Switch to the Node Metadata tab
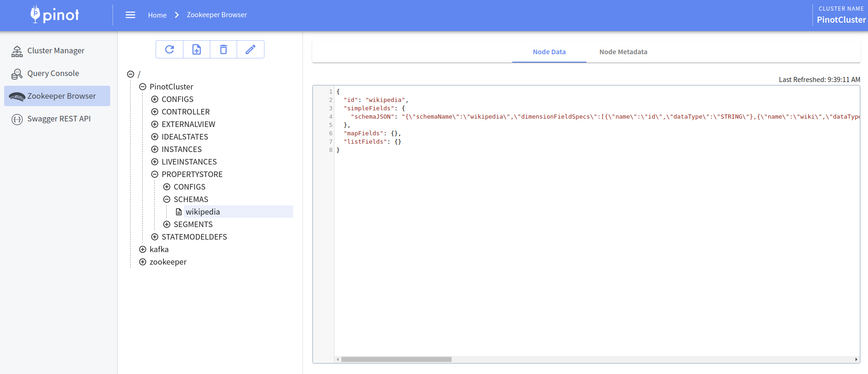868x374 pixels. (x=623, y=52)
